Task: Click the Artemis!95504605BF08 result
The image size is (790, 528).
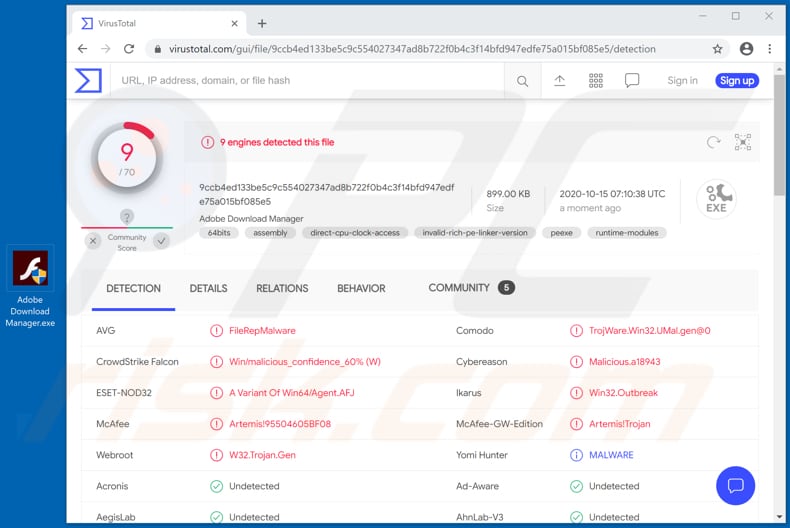Action: tap(280, 424)
